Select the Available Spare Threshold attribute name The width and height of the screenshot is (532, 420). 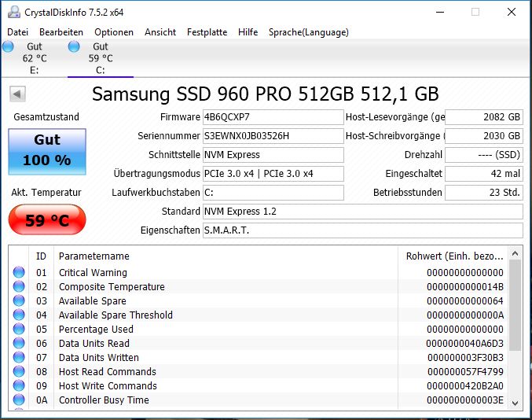click(116, 315)
